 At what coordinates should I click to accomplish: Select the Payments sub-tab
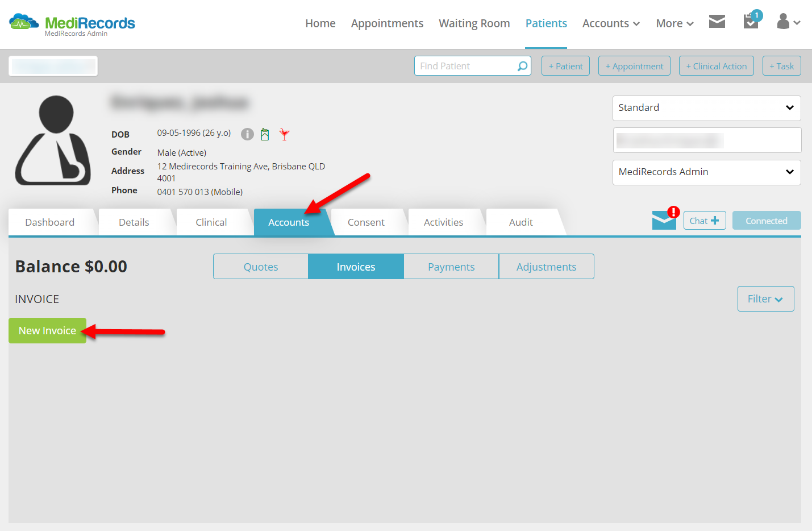point(451,267)
